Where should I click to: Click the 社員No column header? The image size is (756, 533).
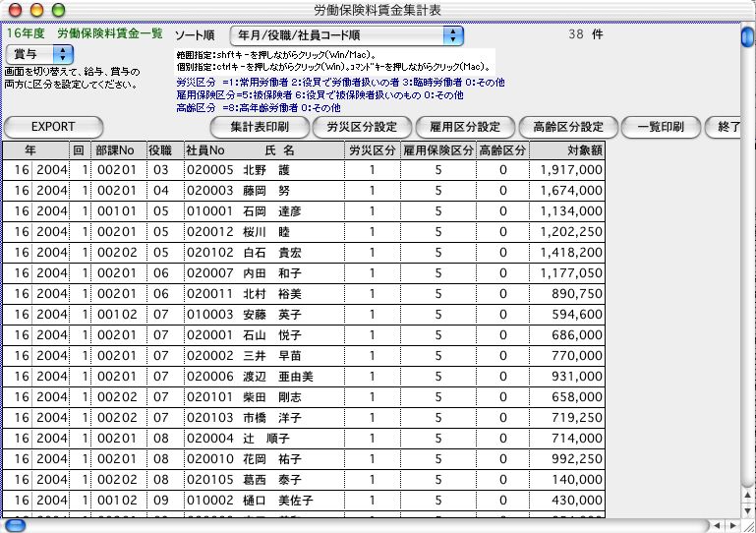coord(204,150)
